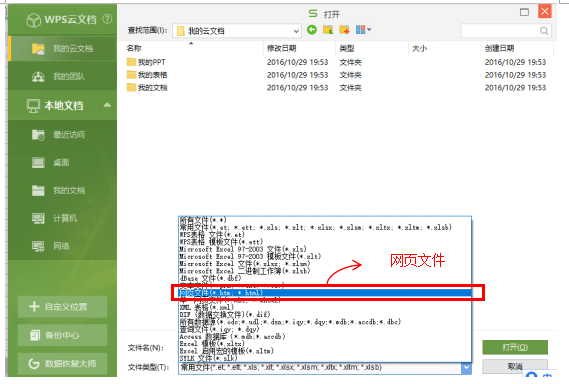Open 备份中心
This screenshot has height=384, width=569.
click(62, 335)
